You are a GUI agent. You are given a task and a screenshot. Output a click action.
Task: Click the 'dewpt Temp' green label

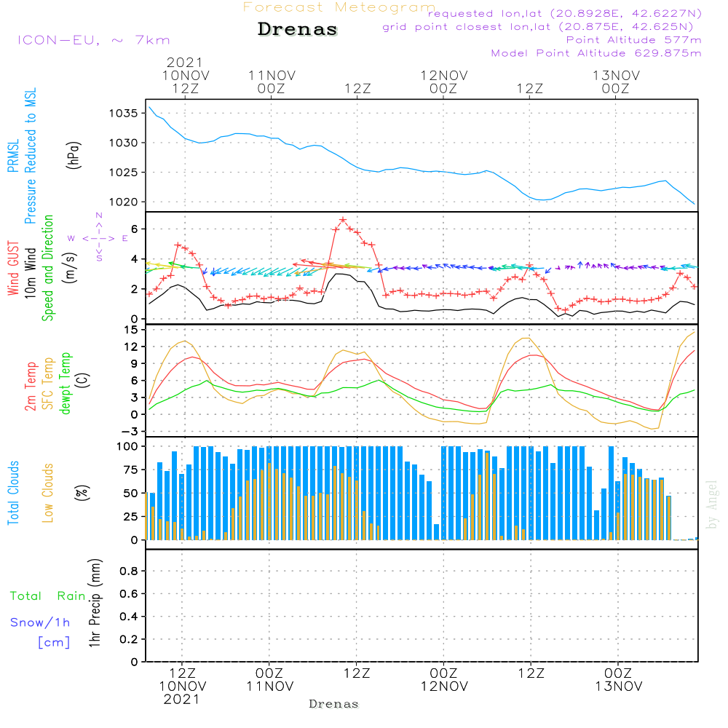[x=66, y=383]
